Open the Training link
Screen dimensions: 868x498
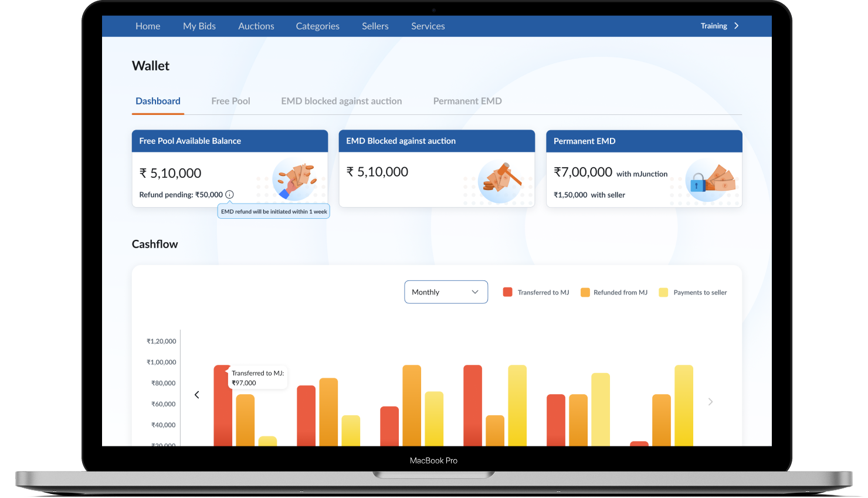pyautogui.click(x=714, y=26)
